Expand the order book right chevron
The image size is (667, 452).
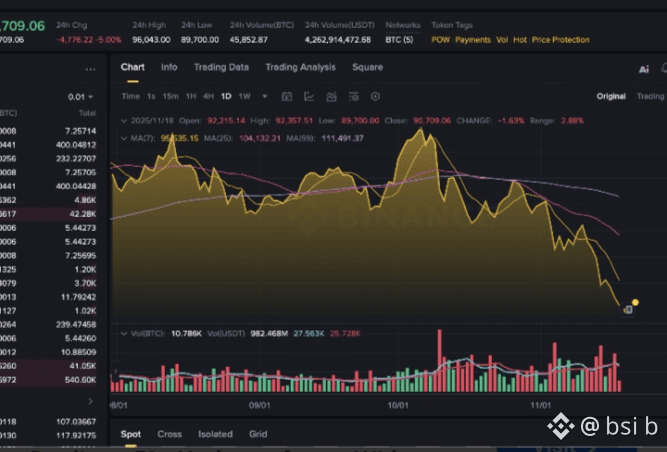pos(90,401)
